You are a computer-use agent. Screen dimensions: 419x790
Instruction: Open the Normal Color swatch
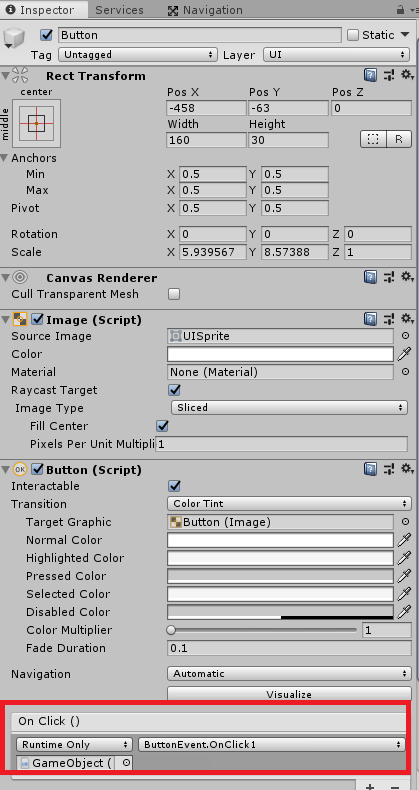(x=280, y=541)
